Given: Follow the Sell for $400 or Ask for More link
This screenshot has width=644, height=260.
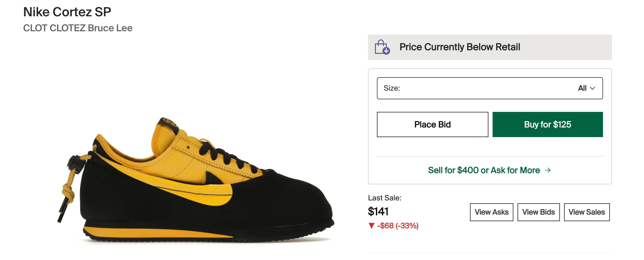Looking at the screenshot, I should (x=484, y=170).
